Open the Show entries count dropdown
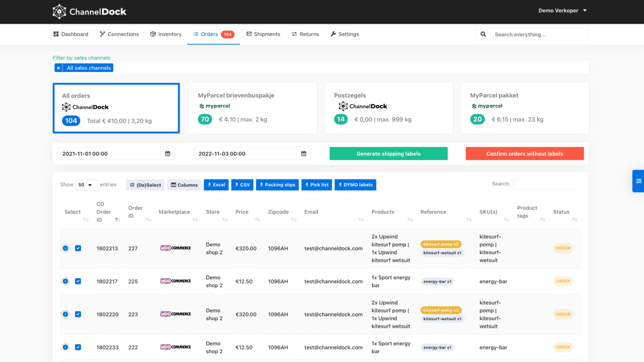 86,185
